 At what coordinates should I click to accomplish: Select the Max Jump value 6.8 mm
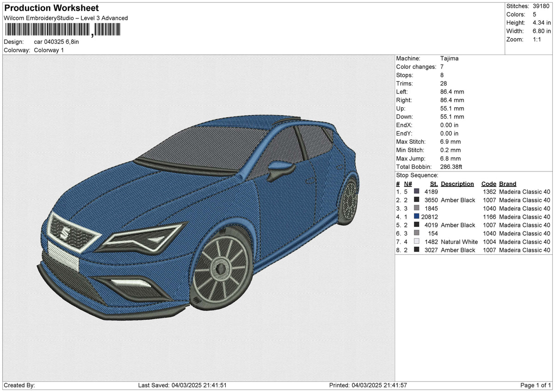point(450,159)
